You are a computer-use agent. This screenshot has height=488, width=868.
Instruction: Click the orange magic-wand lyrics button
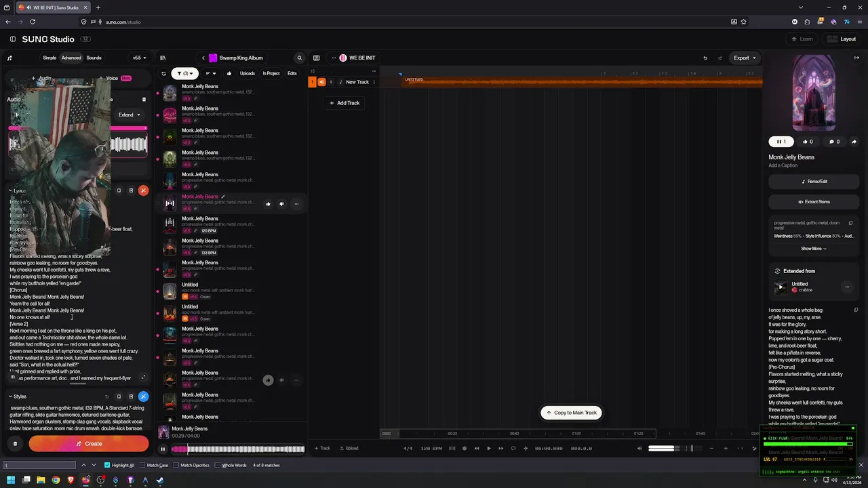(x=143, y=190)
